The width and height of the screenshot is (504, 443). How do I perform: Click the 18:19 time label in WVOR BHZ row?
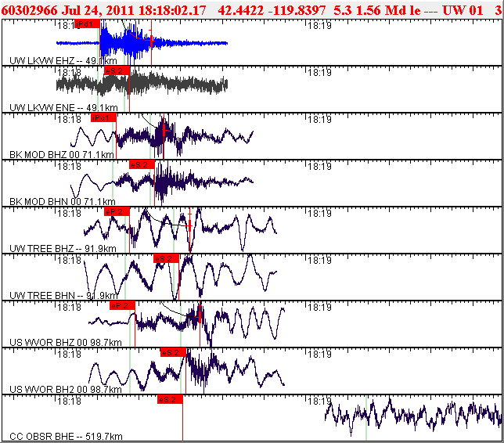(319, 307)
